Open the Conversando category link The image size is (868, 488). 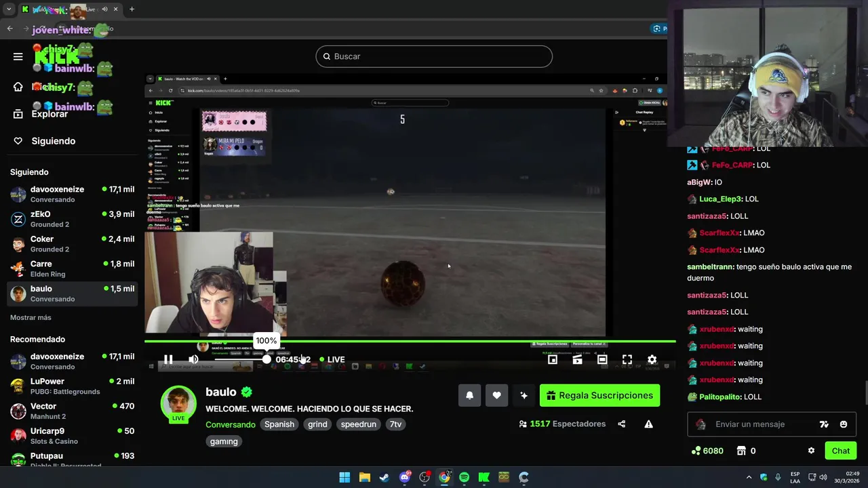click(231, 424)
